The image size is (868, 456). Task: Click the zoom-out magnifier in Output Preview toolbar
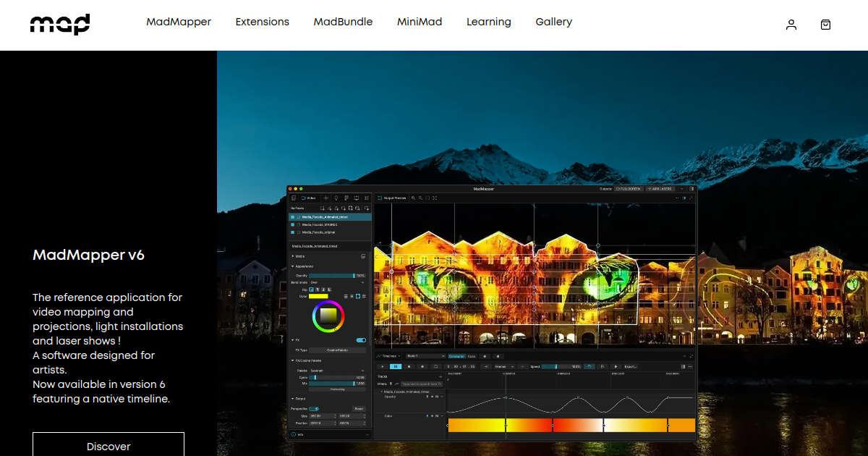click(x=420, y=198)
